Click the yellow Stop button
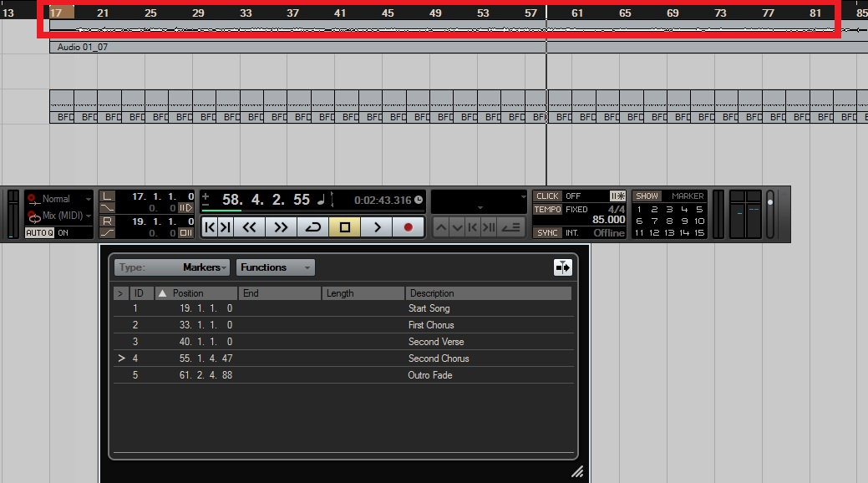868x483 pixels. pyautogui.click(x=344, y=227)
